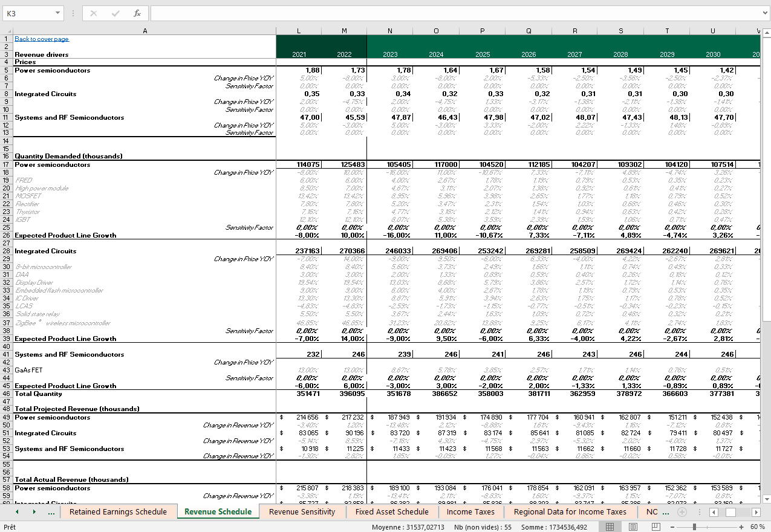Click horizontal scrollbar right arrow
771x532 pixels.
(755, 512)
